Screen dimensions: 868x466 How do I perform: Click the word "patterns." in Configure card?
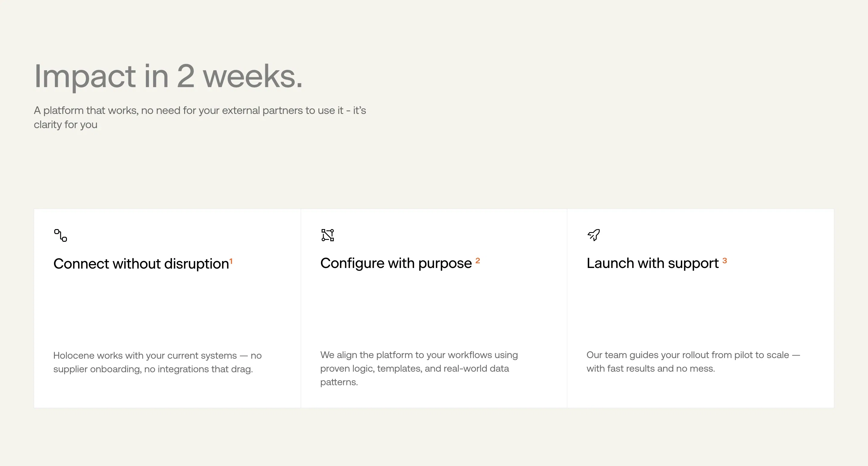[339, 382]
